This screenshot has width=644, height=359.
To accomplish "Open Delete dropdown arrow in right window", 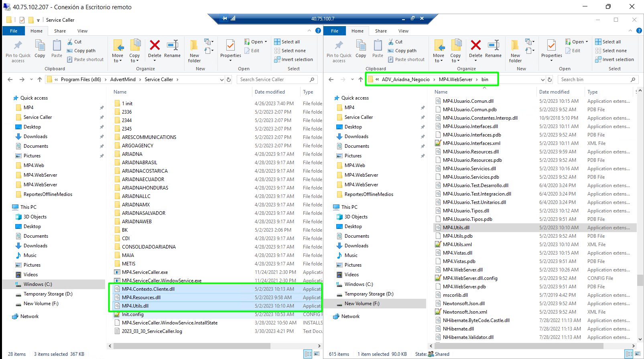I will tap(475, 61).
